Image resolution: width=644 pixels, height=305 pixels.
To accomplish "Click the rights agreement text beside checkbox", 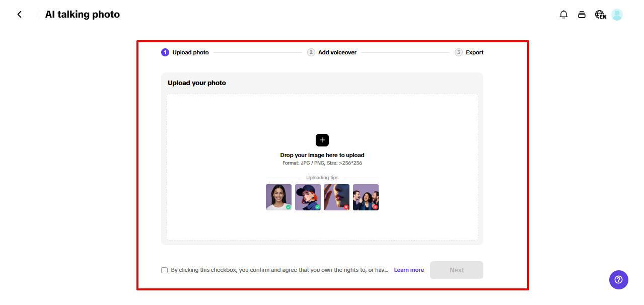I will [279, 270].
